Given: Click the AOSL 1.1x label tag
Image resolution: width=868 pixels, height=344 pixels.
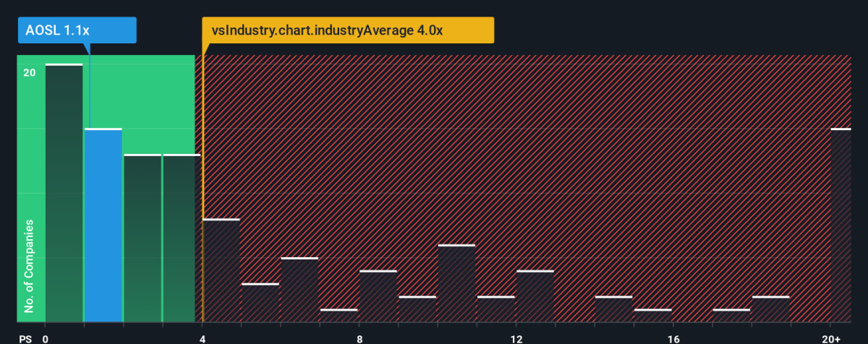Looking at the screenshot, I should [x=77, y=31].
